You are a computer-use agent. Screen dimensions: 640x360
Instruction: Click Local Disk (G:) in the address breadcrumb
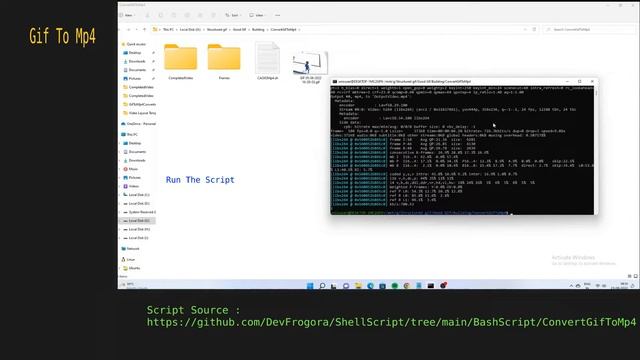click(x=190, y=29)
